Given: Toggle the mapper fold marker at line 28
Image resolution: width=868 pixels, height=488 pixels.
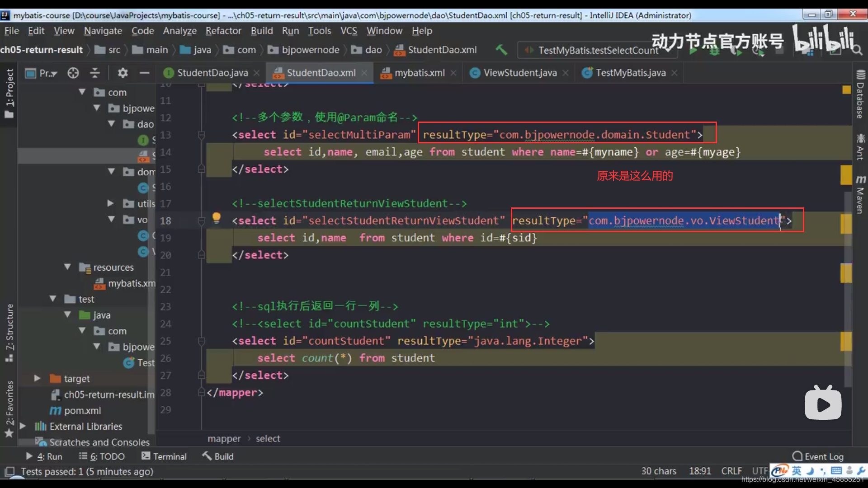Looking at the screenshot, I should click(x=202, y=392).
